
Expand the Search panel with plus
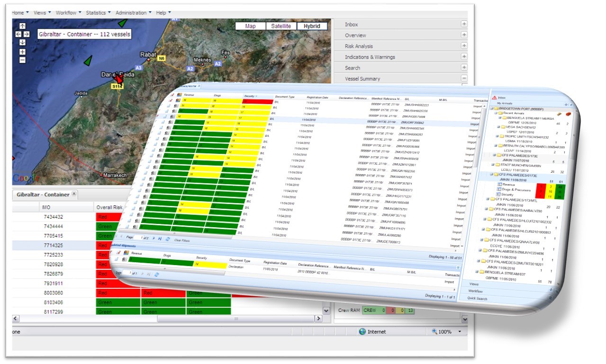click(464, 68)
